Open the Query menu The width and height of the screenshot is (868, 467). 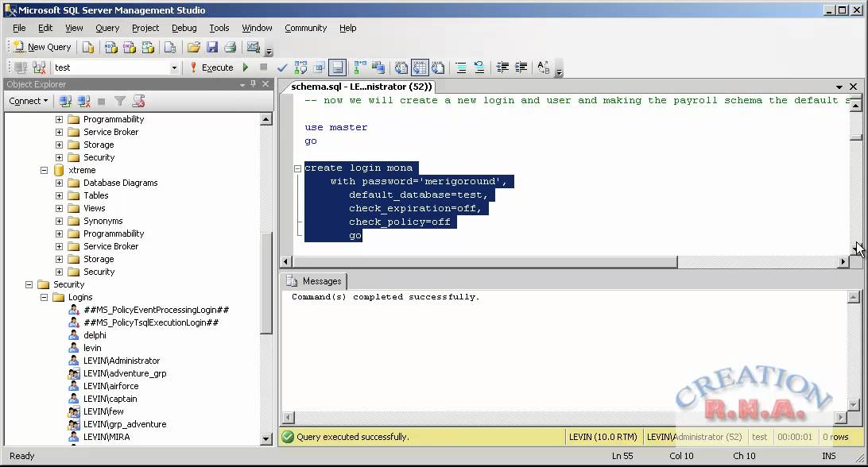(107, 28)
